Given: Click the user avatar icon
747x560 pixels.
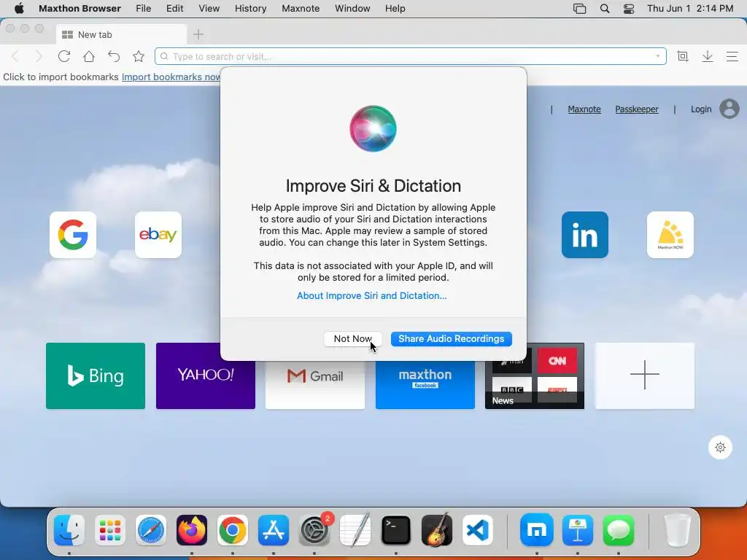Looking at the screenshot, I should tap(729, 109).
